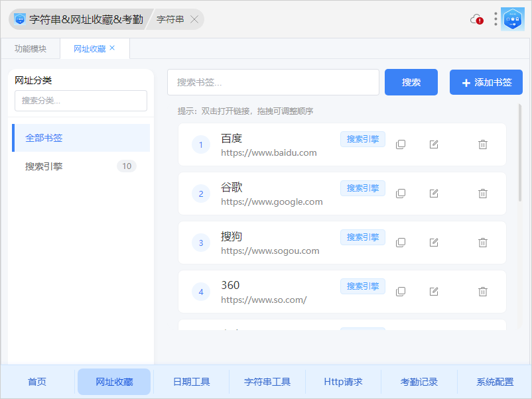Close the 网址收藏 tab

(112, 48)
